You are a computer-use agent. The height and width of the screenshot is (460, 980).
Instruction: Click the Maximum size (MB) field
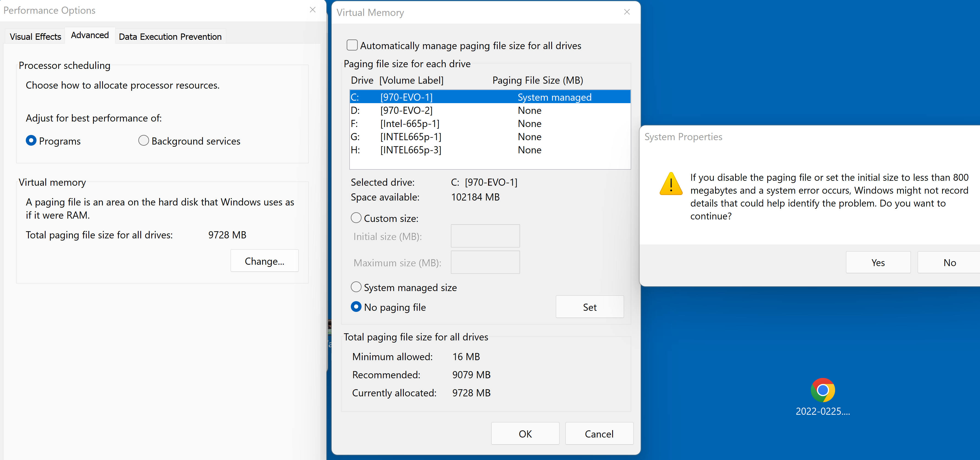point(485,262)
